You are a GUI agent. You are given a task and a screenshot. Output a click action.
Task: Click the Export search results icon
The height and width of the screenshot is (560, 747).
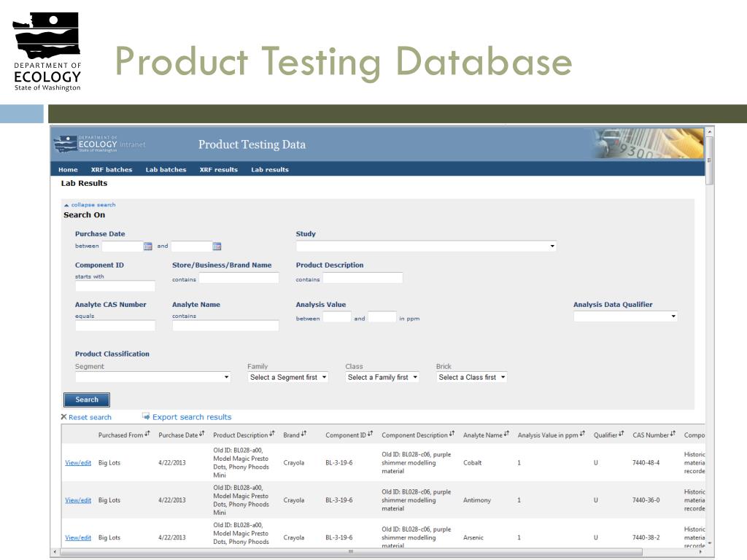pyautogui.click(x=146, y=416)
